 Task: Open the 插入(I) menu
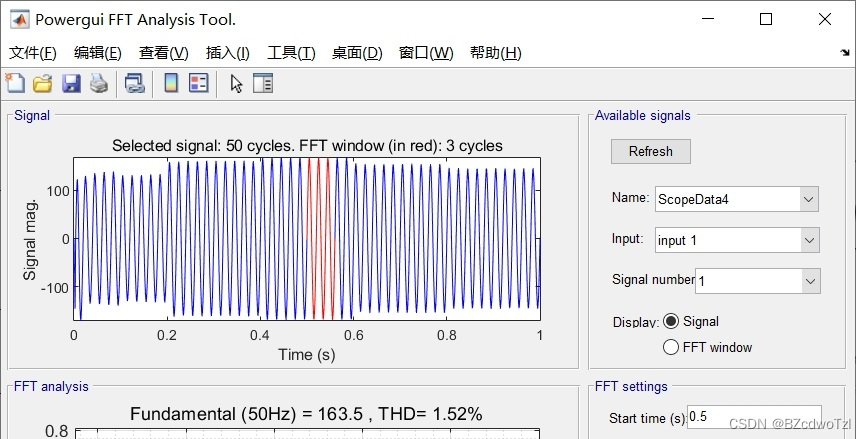pyautogui.click(x=228, y=53)
